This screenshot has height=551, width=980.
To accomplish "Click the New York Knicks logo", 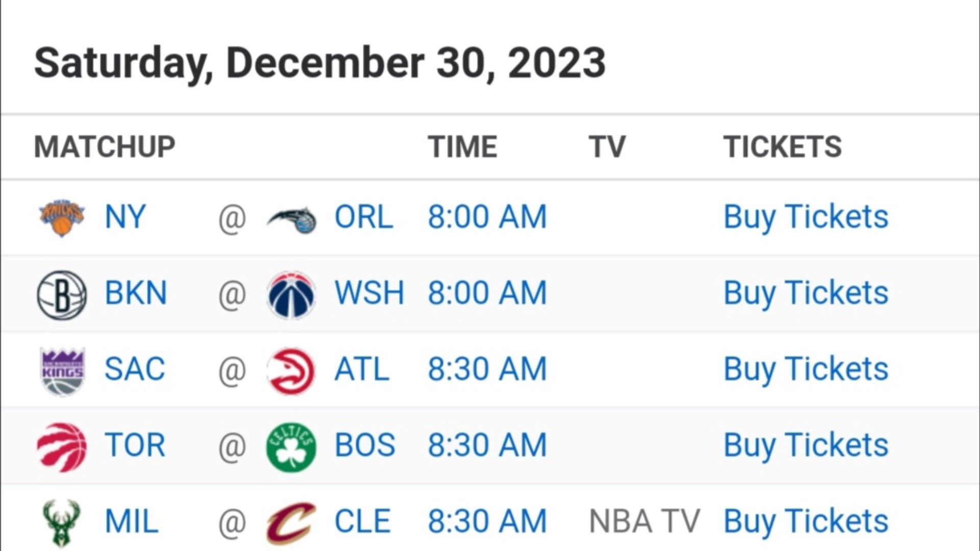I will click(62, 217).
